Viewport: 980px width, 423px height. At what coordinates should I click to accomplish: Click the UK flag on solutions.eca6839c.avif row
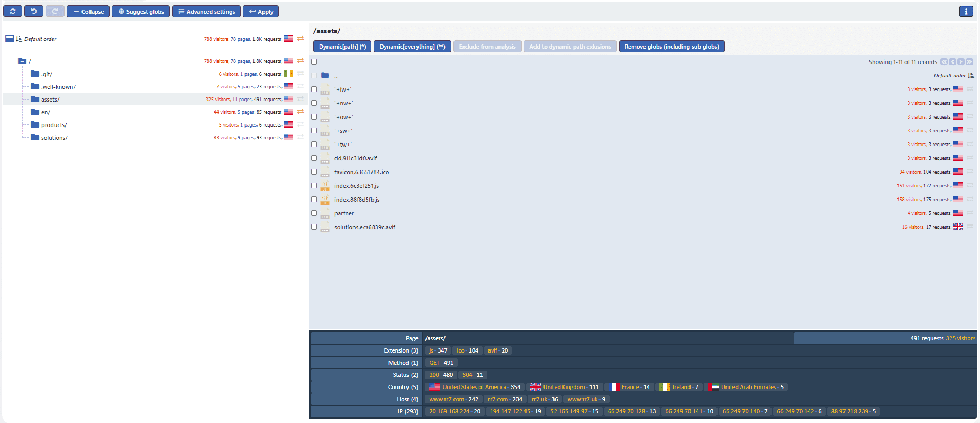pyautogui.click(x=958, y=227)
